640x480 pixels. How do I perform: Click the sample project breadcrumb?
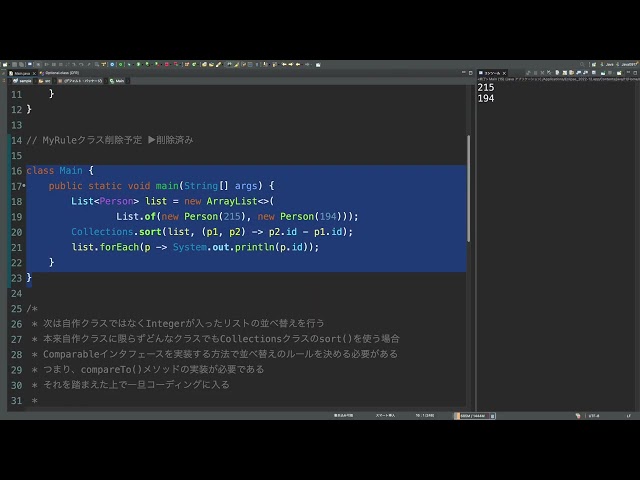(x=23, y=81)
